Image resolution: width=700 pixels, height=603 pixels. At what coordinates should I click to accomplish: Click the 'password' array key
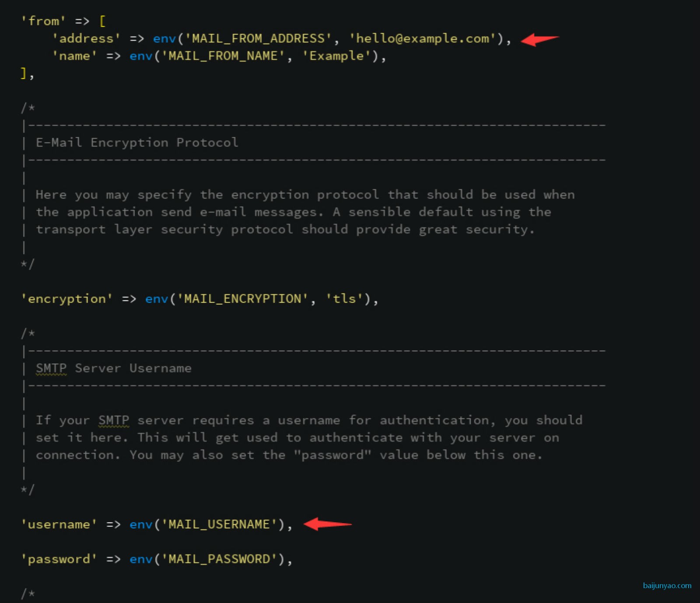click(x=59, y=559)
